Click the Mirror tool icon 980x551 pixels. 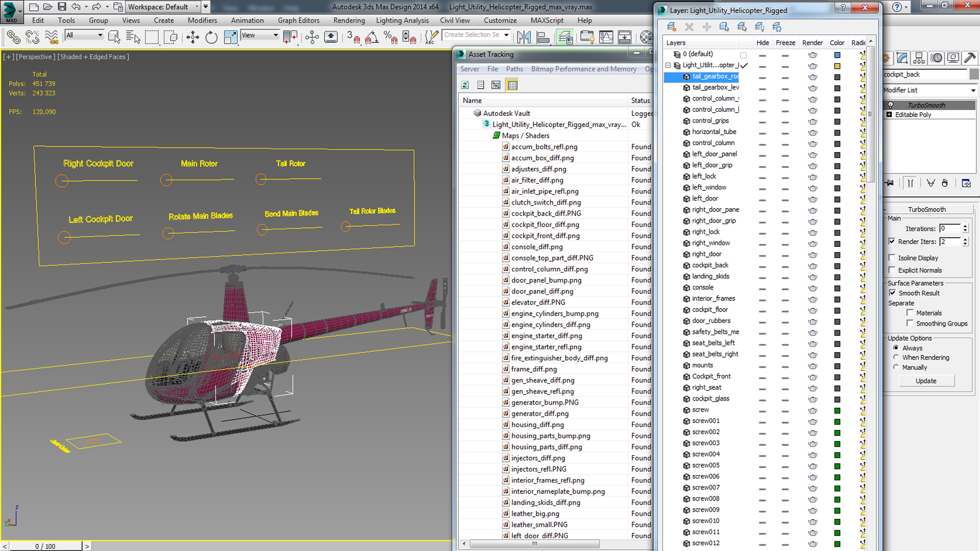524,37
